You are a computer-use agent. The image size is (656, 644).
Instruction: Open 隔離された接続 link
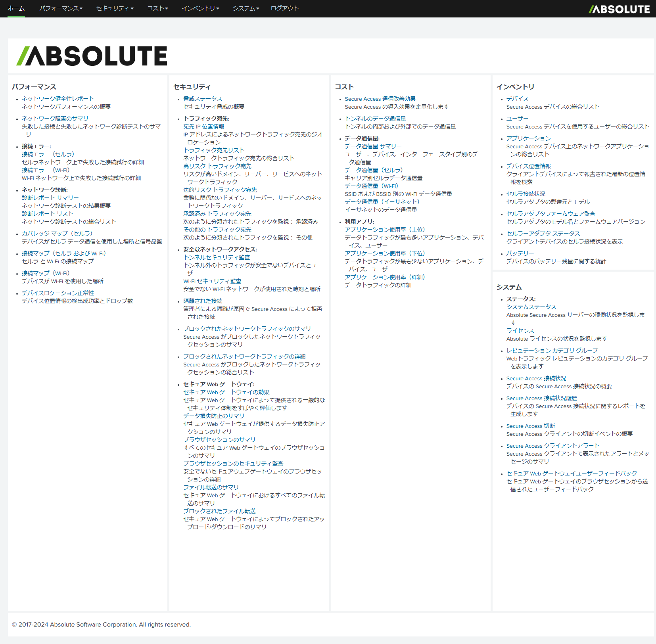click(x=203, y=301)
